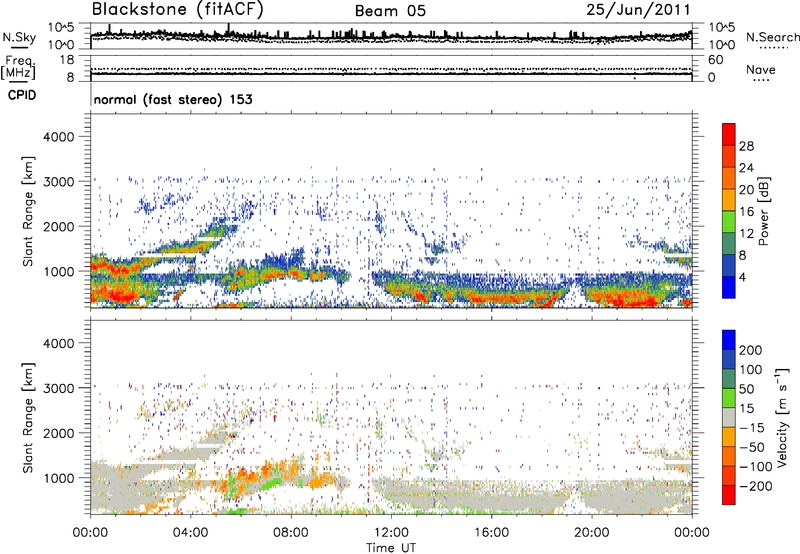
Task: Click the 'N.Search' legend label
Action: (772, 37)
